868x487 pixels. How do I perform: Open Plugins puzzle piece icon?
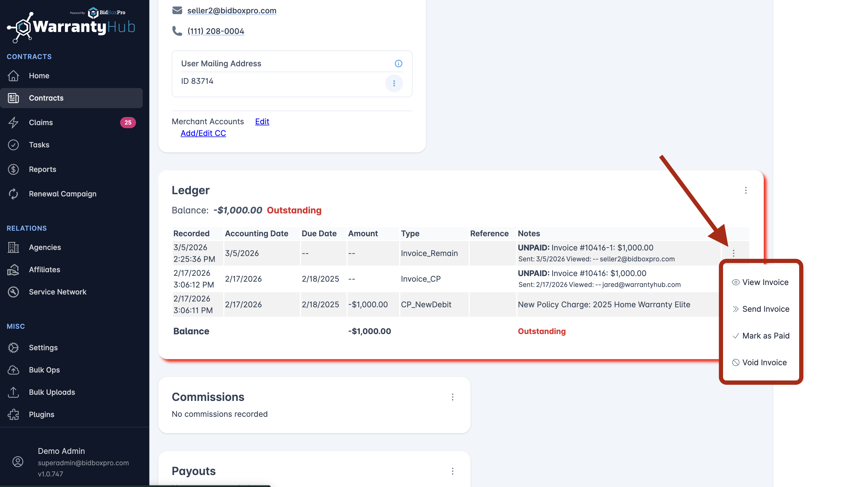coord(13,415)
